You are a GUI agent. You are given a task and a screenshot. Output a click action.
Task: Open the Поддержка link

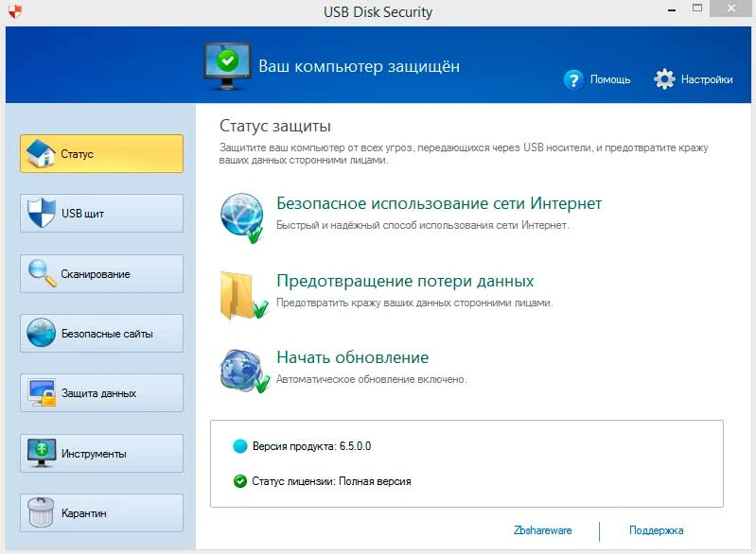[657, 530]
